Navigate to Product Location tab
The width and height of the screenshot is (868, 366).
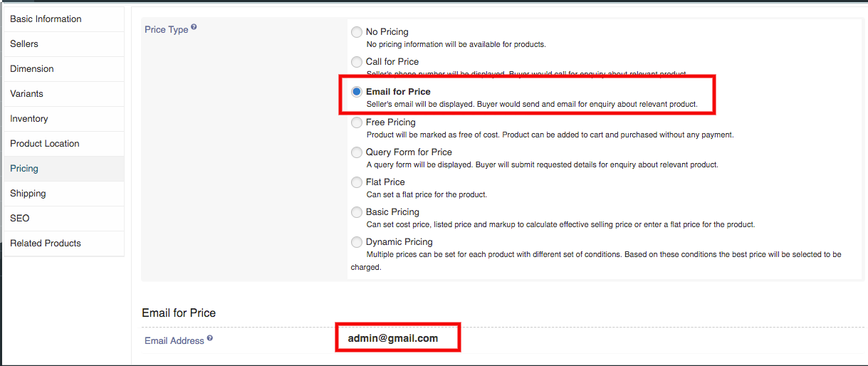click(x=45, y=144)
